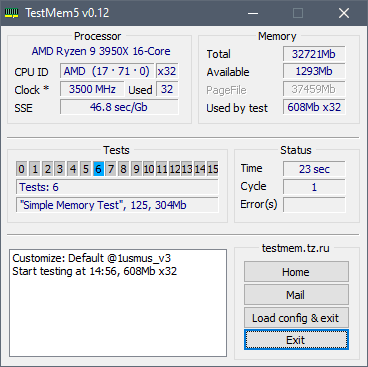
Task: Click the Used by test 608Mb x32 value
Action: point(314,107)
